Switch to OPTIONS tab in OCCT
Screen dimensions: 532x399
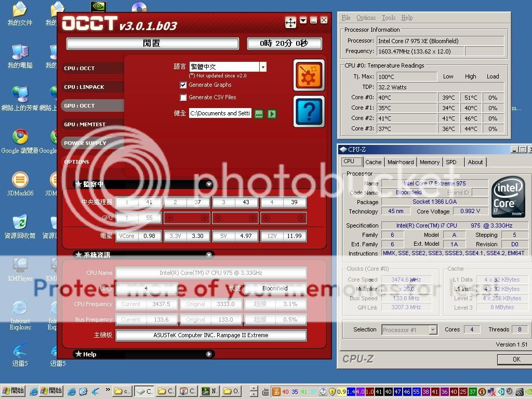coord(92,162)
